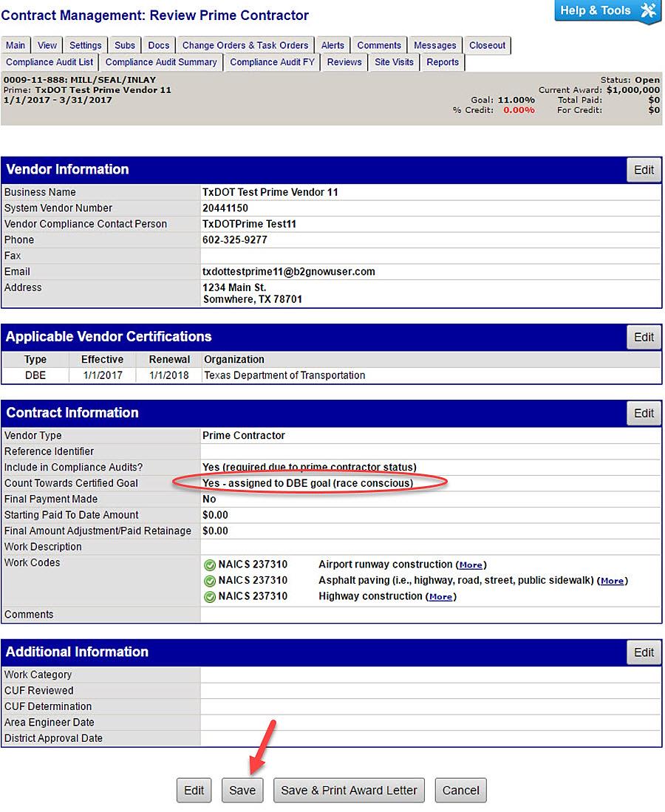Expand More link for Asphalt paving
665x812 pixels.
(x=612, y=581)
